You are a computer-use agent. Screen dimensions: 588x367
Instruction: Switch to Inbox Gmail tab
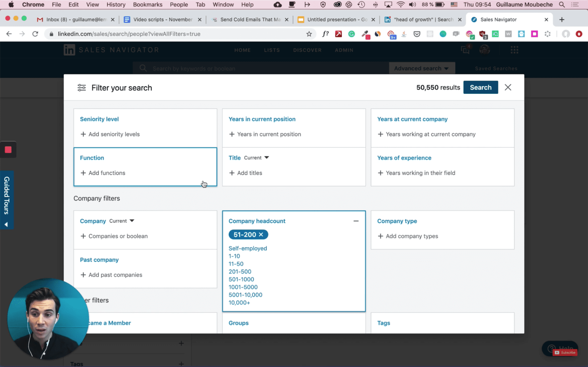[75, 19]
